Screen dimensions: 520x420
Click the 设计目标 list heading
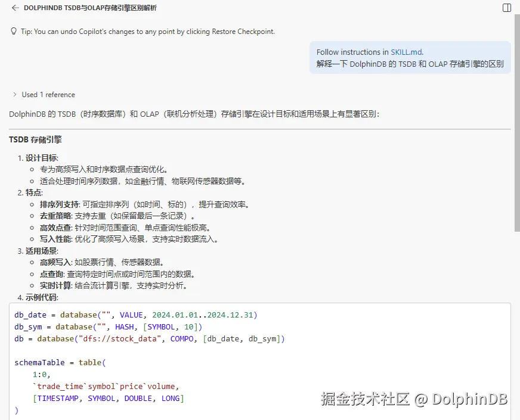tap(42, 158)
